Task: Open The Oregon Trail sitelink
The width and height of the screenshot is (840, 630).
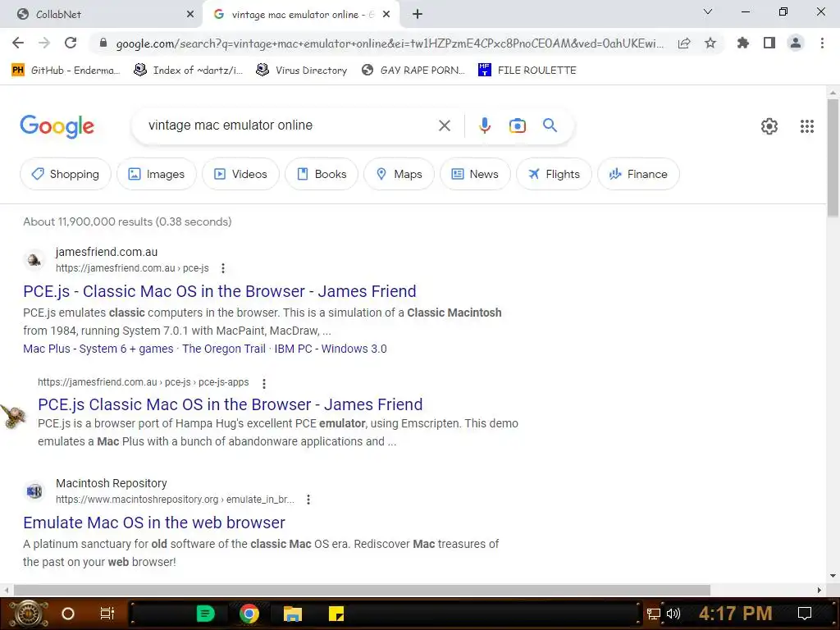Action: [x=224, y=349]
